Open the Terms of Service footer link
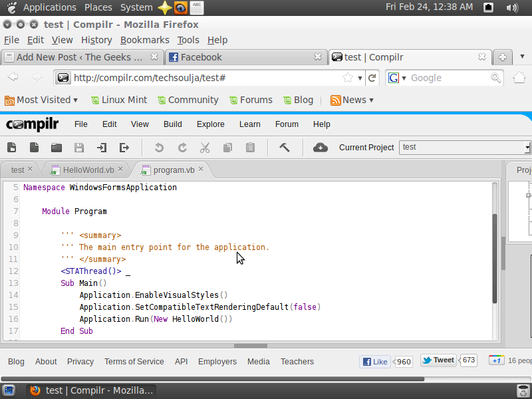 (134, 362)
